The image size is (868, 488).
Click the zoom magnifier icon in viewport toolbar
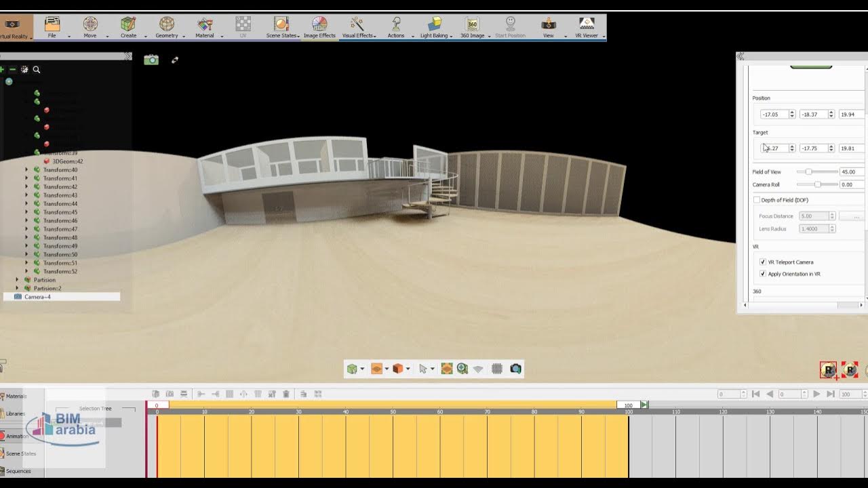[x=462, y=369]
